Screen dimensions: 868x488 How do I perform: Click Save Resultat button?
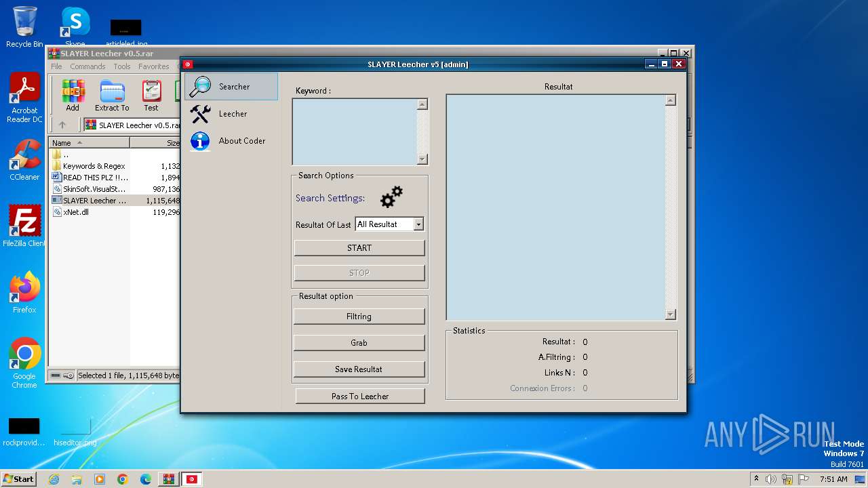[x=359, y=369]
